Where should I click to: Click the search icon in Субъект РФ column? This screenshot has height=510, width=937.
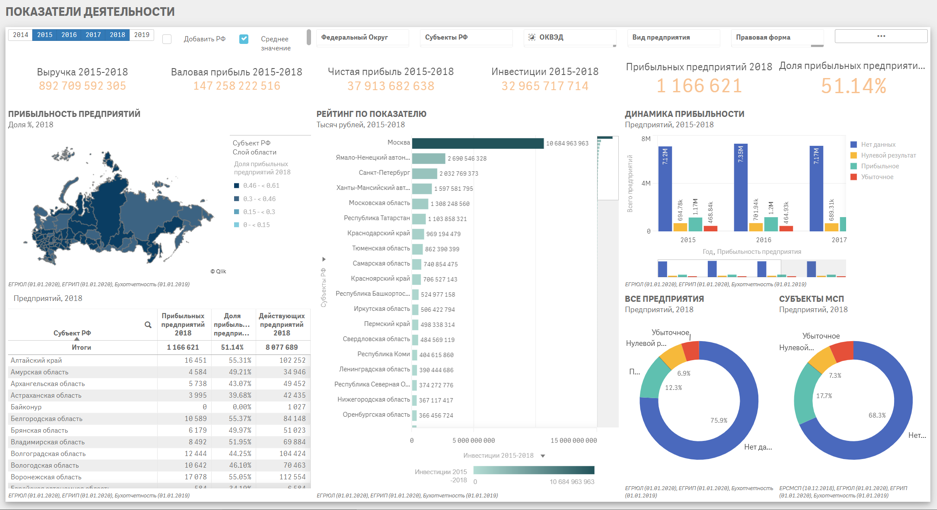[148, 325]
